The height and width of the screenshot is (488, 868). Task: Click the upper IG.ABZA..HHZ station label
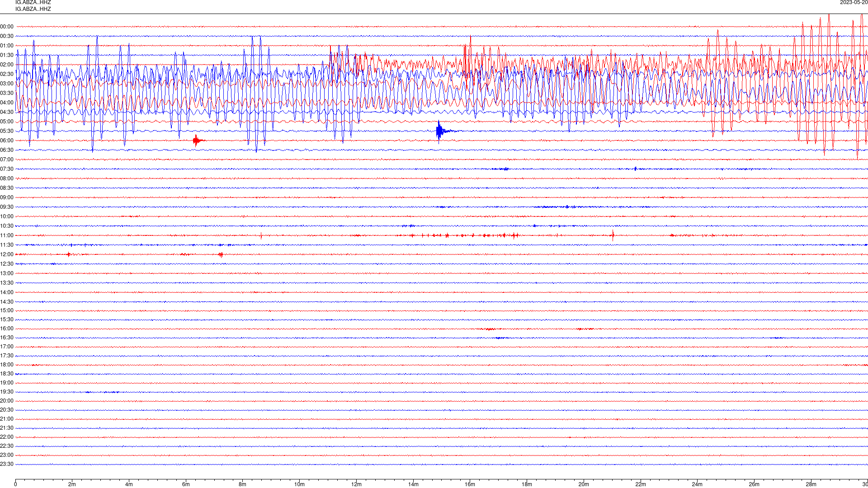pos(33,2)
